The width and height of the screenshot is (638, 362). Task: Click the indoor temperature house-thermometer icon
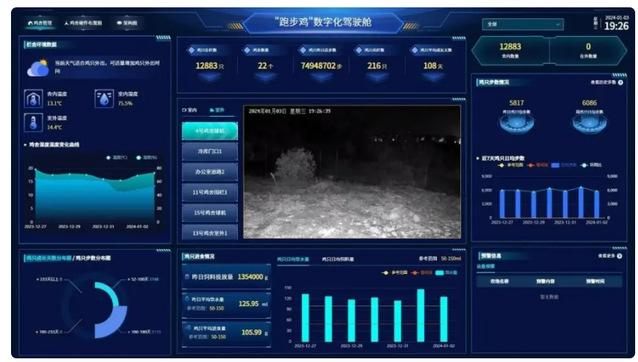pos(33,98)
